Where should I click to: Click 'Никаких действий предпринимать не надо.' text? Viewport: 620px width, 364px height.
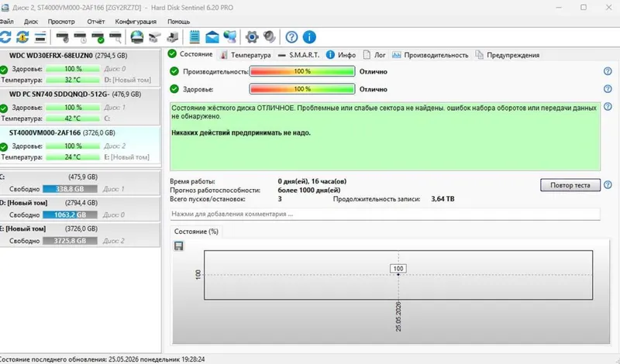click(x=241, y=132)
